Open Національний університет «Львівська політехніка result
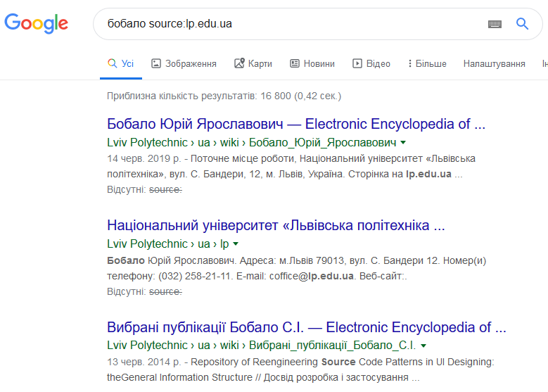 point(276,225)
